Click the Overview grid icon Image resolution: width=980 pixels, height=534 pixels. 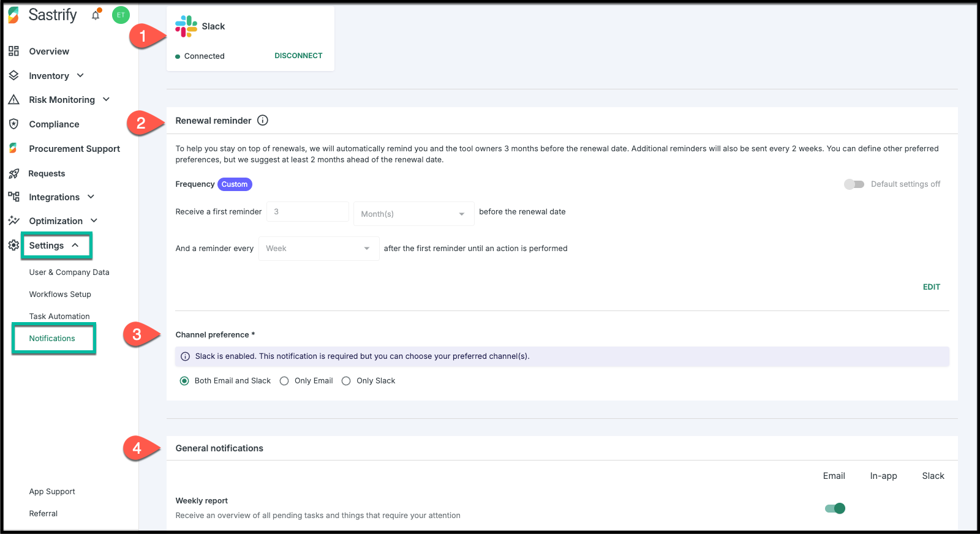click(x=13, y=51)
